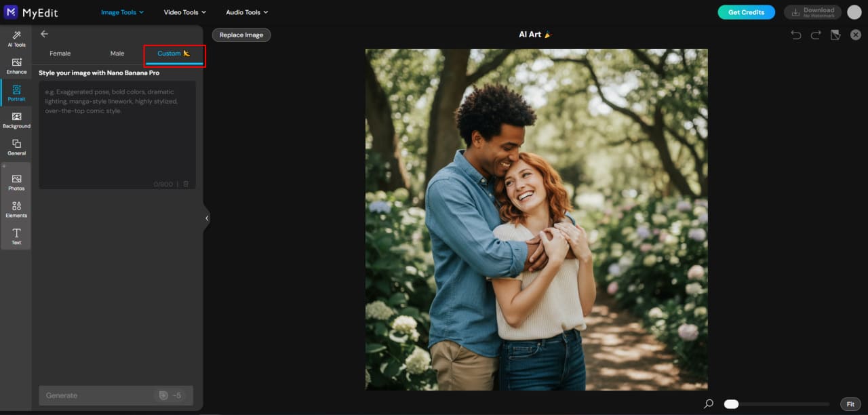Viewport: 868px width, 415px height.
Task: Toggle the before/after compare icon
Action: [x=835, y=35]
